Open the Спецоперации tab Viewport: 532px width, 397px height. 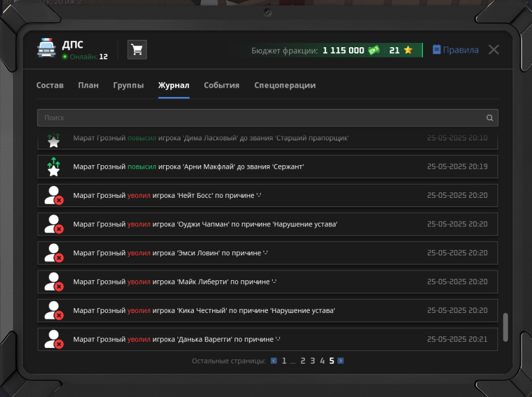tap(285, 85)
